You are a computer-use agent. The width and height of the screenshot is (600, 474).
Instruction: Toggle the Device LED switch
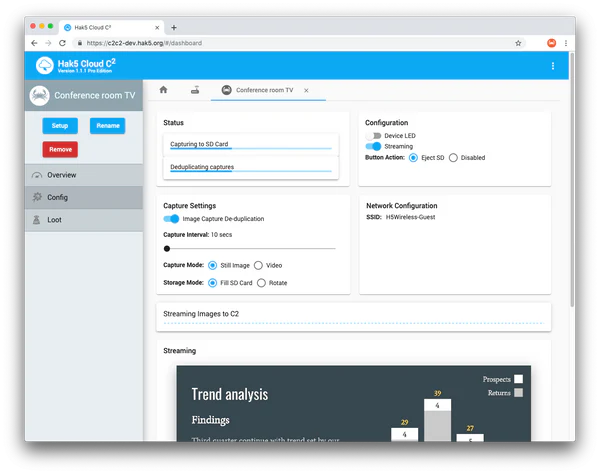coord(374,135)
